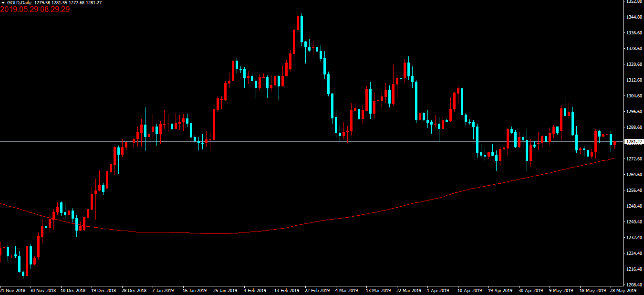
Task: Click date label 4 Mar 2019
Action: coord(346,290)
